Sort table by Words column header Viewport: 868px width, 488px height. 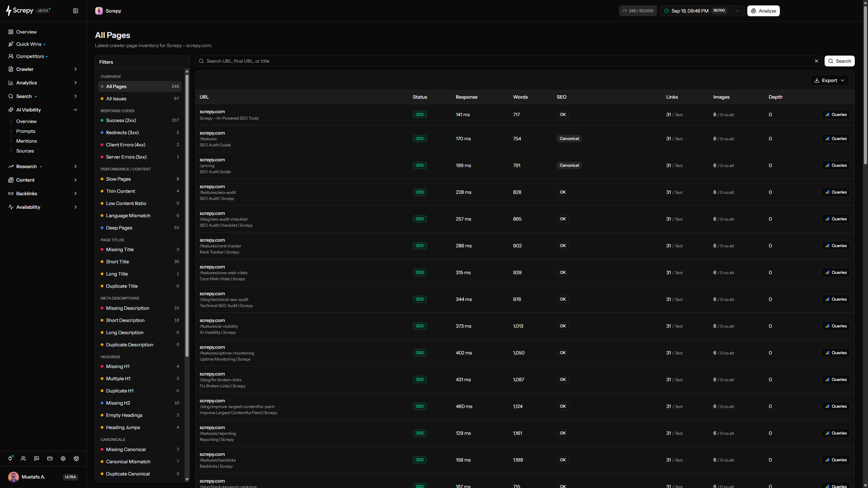(520, 97)
